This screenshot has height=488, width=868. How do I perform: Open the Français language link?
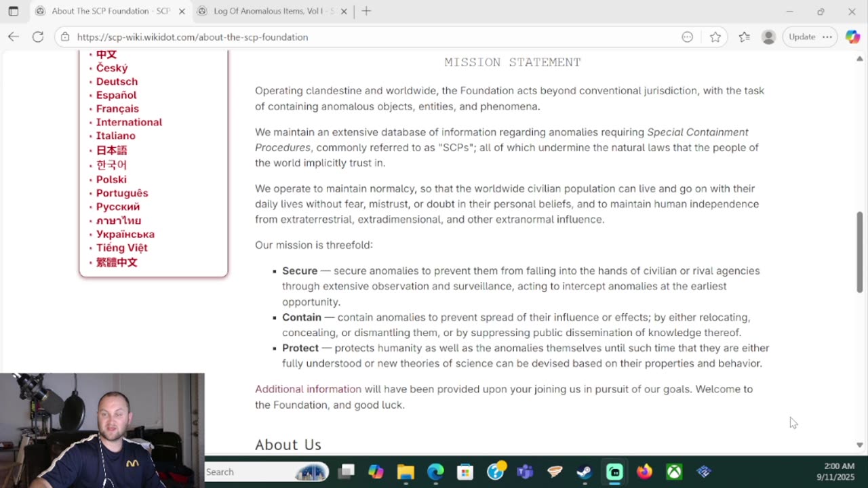(117, 108)
